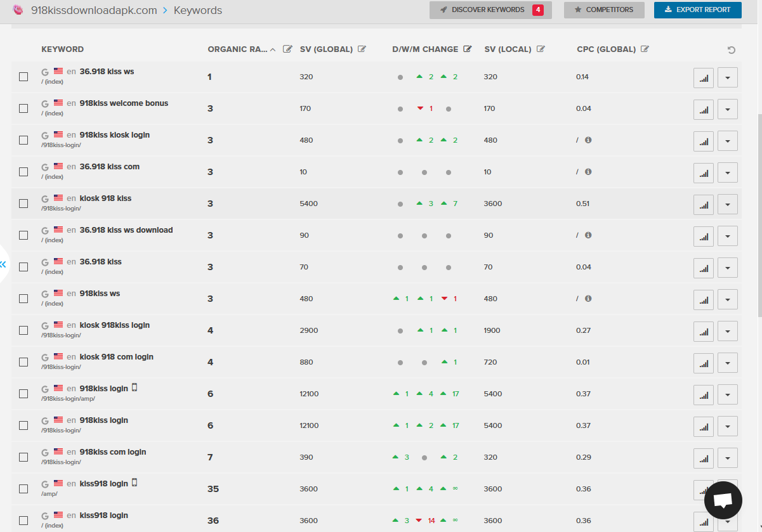Open actions dropdown for '918kiss welcome bonus'

pyautogui.click(x=727, y=109)
